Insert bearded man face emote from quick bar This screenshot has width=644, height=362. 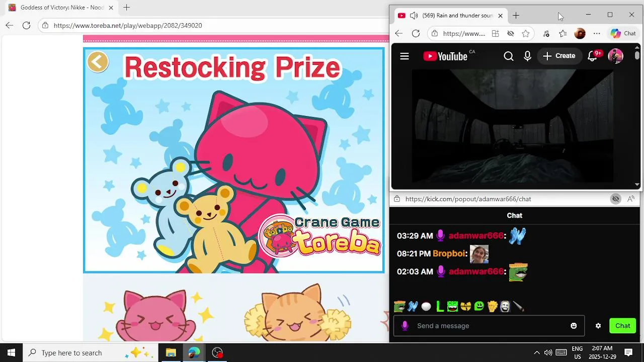(505, 306)
